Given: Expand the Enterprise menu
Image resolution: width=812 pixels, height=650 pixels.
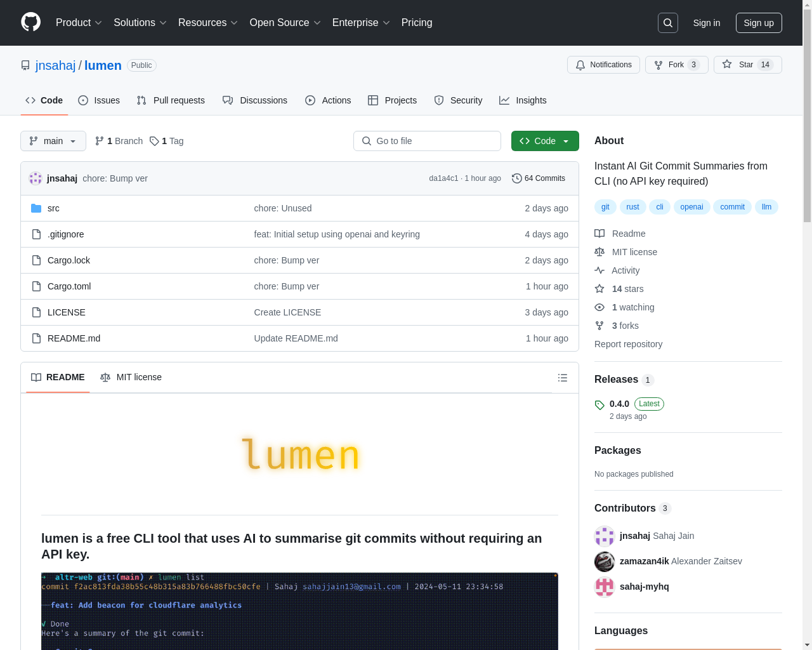Looking at the screenshot, I should (361, 23).
